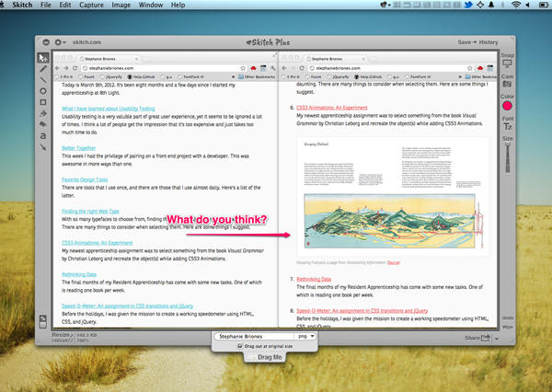Click the wrench menu icon in left browser
Screen dimensions: 552x392
[x=273, y=68]
